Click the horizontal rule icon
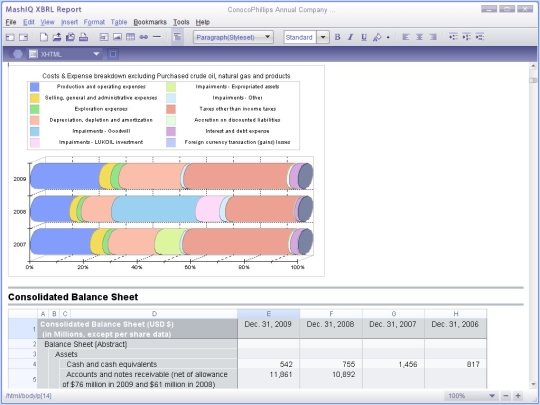Image resolution: width=540 pixels, height=405 pixels. click(x=157, y=37)
